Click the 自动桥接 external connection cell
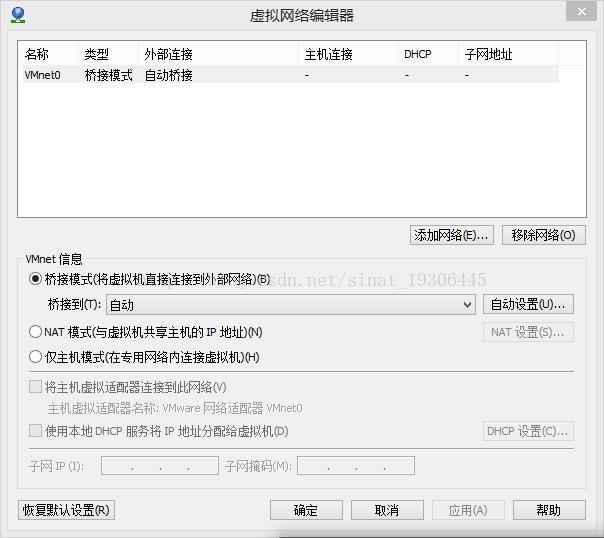This screenshot has height=538, width=604. [168, 75]
